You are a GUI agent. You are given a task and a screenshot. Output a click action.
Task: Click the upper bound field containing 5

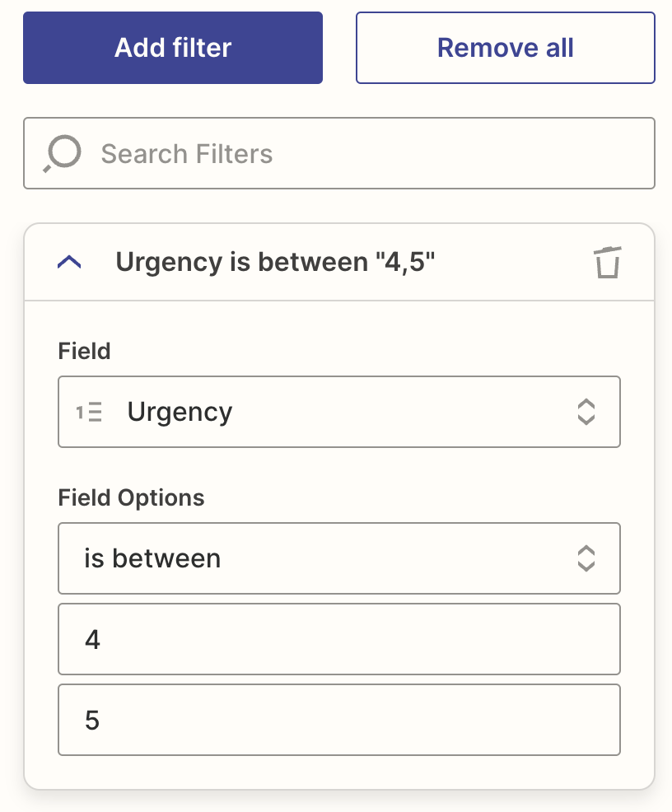point(338,720)
